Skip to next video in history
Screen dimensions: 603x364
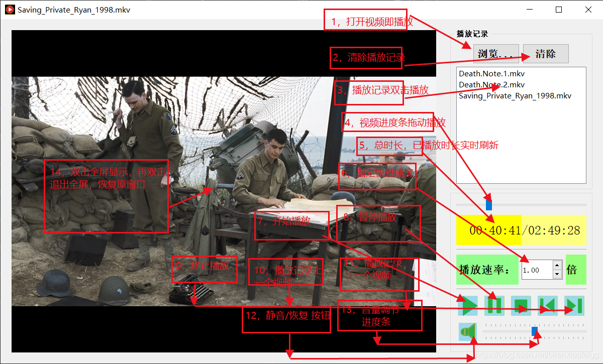coord(574,306)
